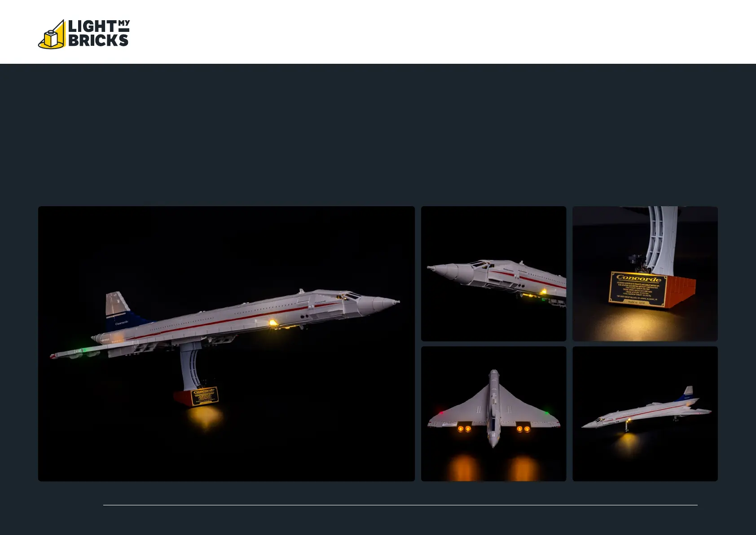Viewport: 756px width, 535px height.
Task: Open the Concorde nose close-up photo
Action: pos(493,274)
